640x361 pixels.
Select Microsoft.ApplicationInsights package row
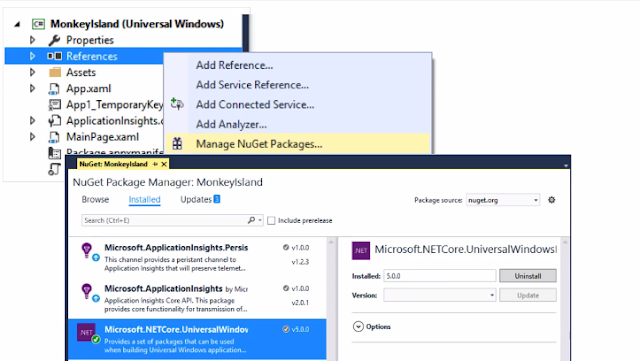197,299
